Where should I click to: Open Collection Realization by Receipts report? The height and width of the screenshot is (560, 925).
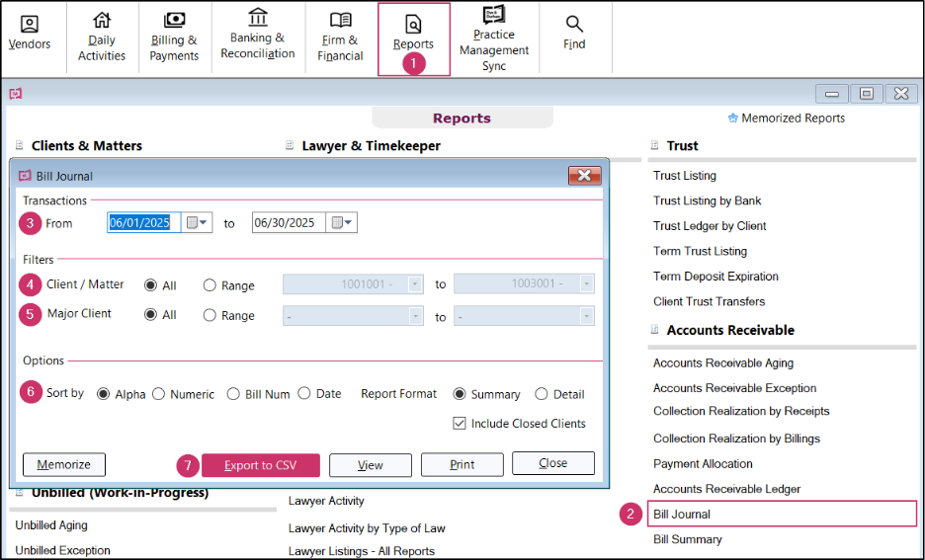click(x=741, y=412)
